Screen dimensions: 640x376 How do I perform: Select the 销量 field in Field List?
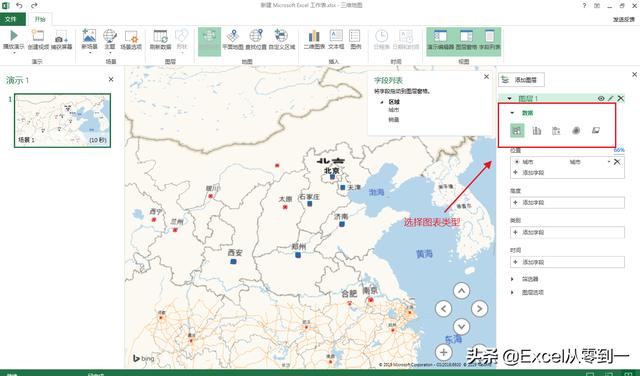(x=394, y=120)
